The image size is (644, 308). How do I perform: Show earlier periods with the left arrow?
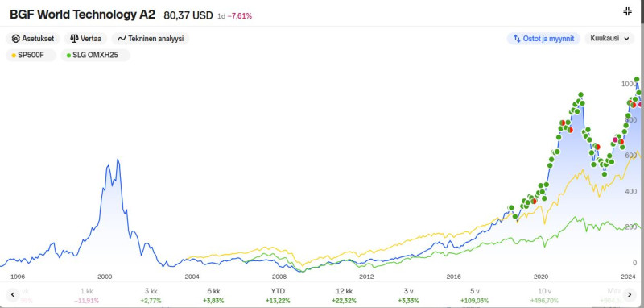click(x=13, y=294)
